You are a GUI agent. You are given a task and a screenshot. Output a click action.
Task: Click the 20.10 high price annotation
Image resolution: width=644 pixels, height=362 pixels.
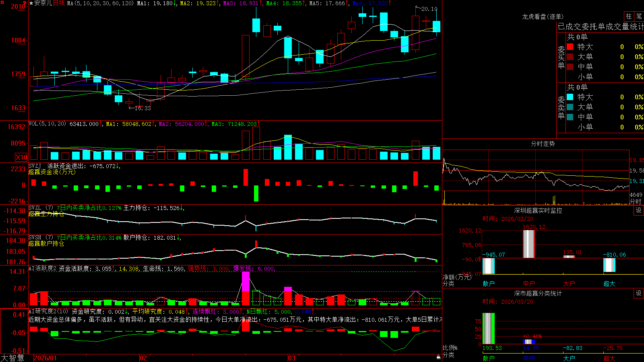click(x=429, y=9)
